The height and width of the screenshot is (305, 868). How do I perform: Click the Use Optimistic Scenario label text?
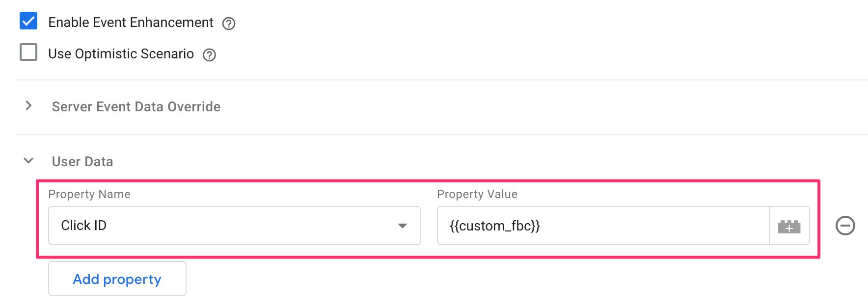(121, 53)
